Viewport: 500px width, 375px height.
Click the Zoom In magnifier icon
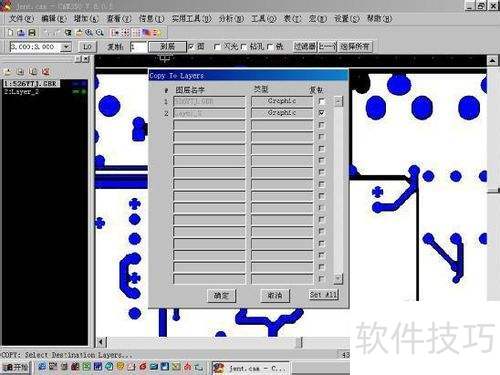[89, 32]
